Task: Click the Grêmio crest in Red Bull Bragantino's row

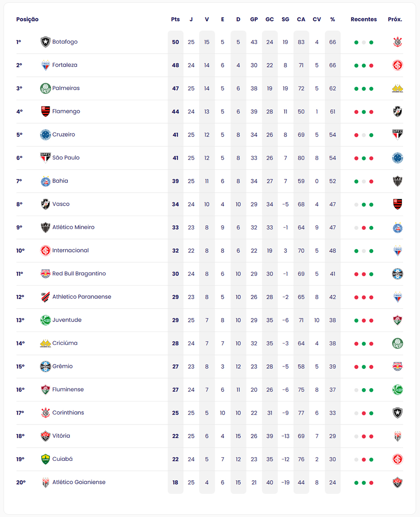Action: (397, 274)
